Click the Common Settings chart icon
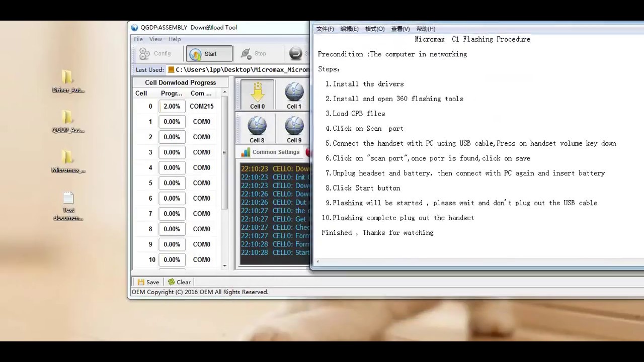 click(246, 152)
